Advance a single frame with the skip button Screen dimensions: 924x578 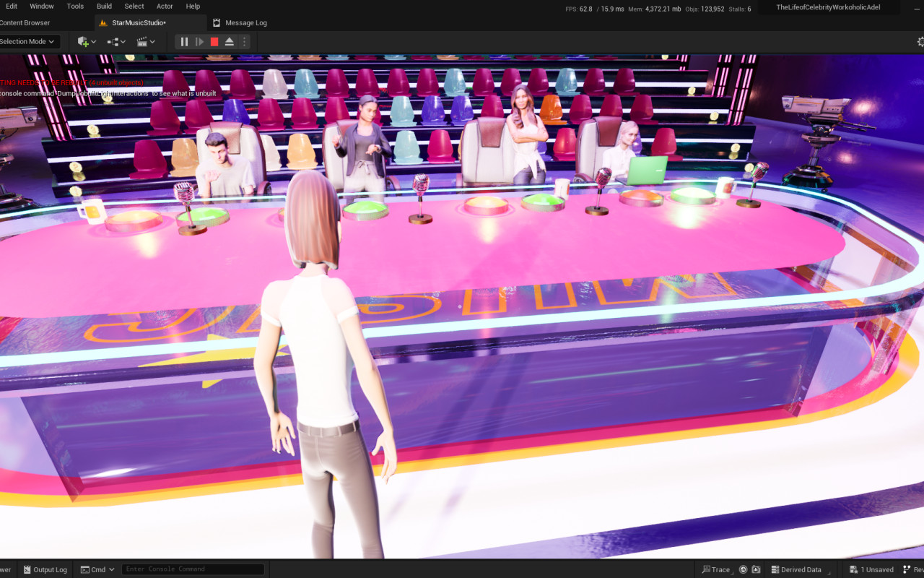tap(200, 42)
